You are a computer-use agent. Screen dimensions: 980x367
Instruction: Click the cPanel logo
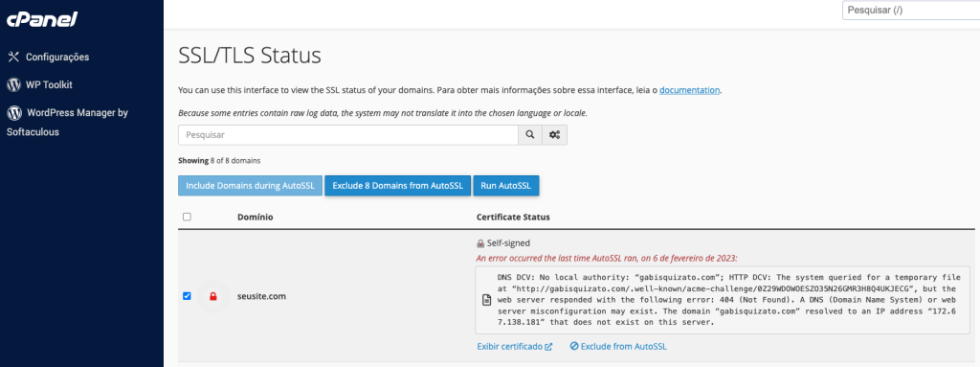(x=42, y=19)
